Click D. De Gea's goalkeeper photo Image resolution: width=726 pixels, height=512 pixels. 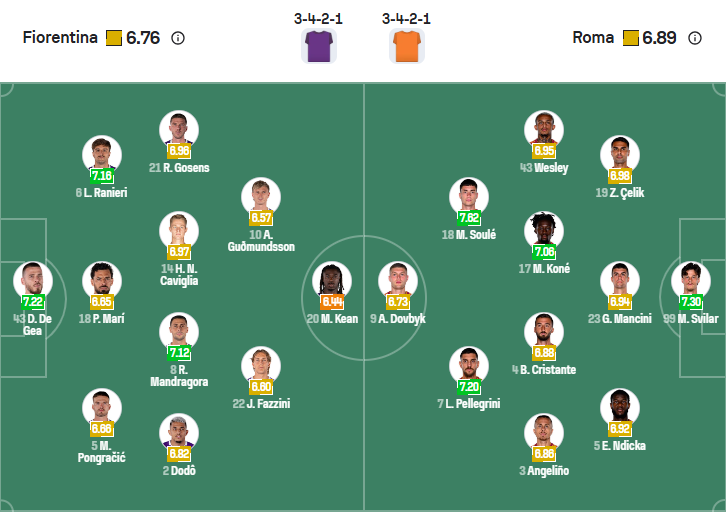coord(32,280)
